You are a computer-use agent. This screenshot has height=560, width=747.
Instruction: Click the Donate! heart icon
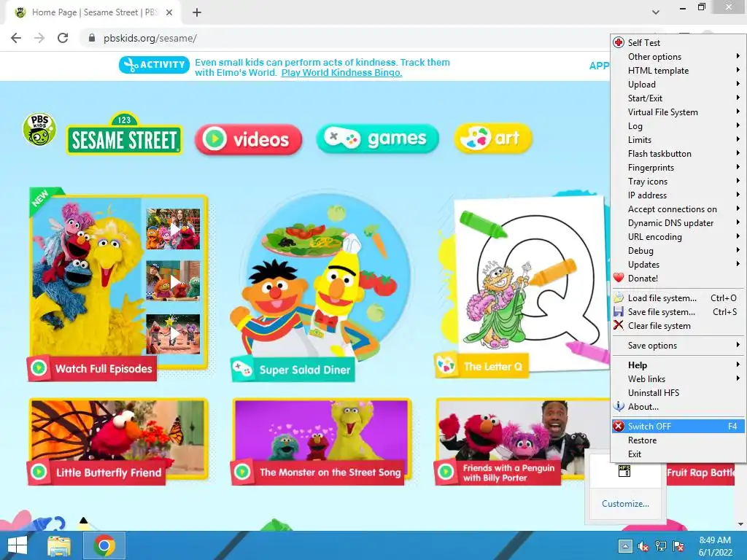pos(619,278)
